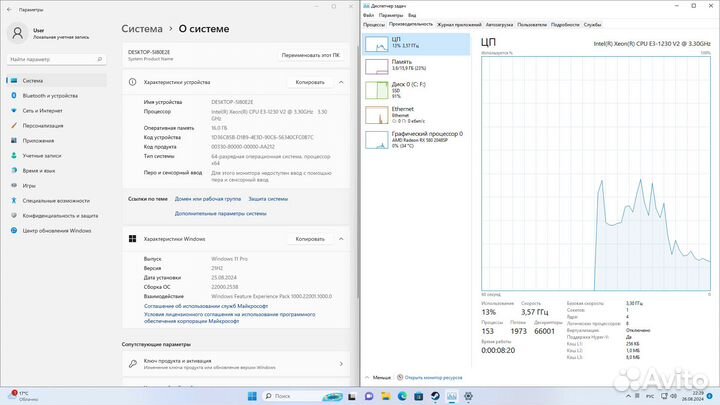
Task: Open Task Manager taskbar icon
Action: 452,396
